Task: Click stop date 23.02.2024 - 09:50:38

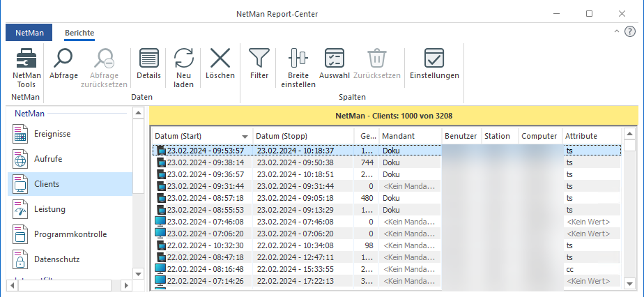Action: point(296,162)
